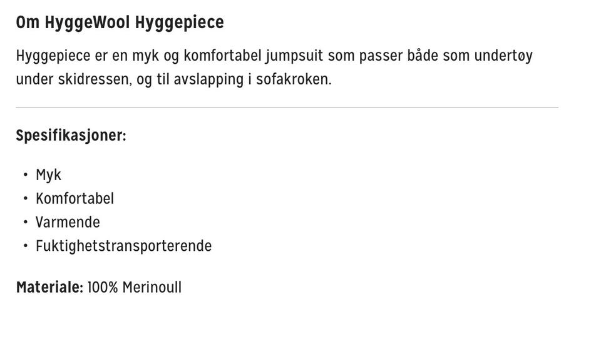
Task: Click the word 'komfortabel' in the description paragraph
Action: [222, 56]
